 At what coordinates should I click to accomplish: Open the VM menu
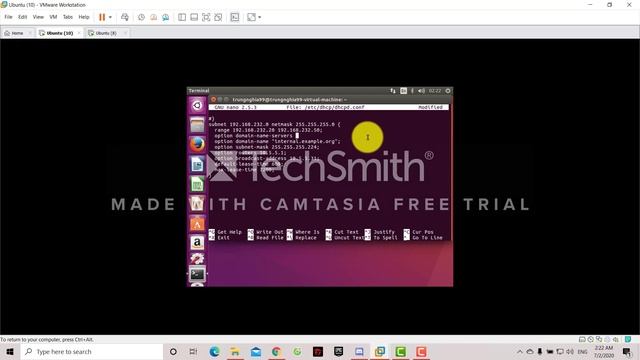click(x=53, y=17)
